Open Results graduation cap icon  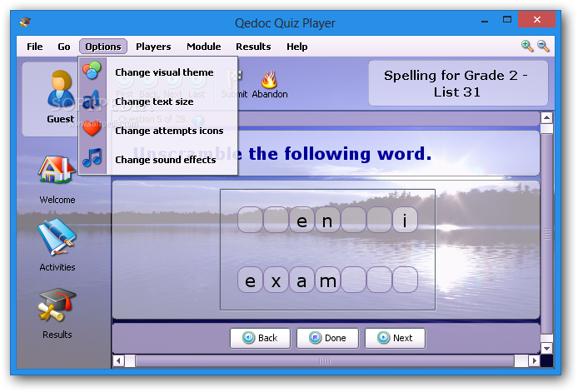[x=57, y=305]
